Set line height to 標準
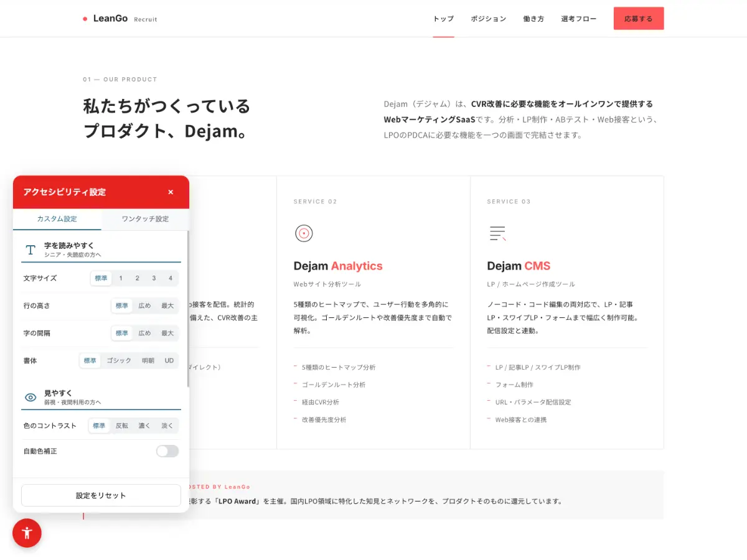 122,306
